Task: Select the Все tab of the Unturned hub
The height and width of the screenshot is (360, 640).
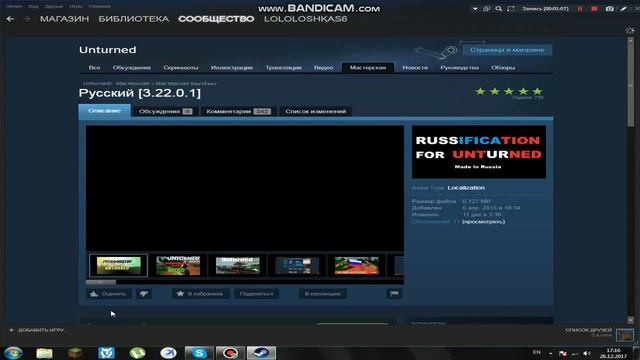Action: tap(94, 67)
